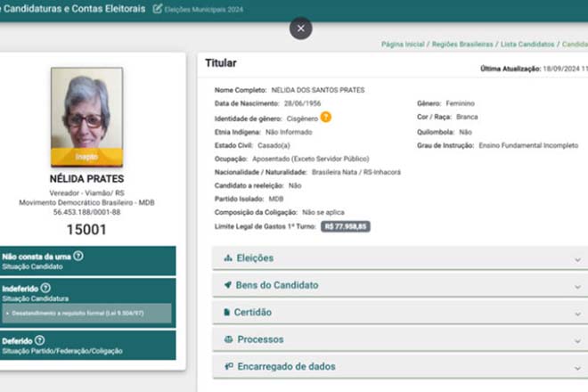Expand the Eleições section chevron

point(577,259)
